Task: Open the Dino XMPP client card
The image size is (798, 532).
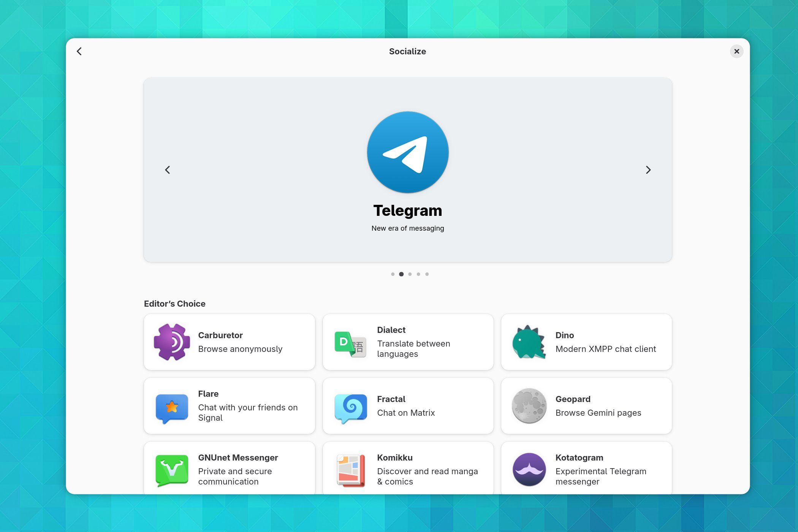Action: (586, 342)
